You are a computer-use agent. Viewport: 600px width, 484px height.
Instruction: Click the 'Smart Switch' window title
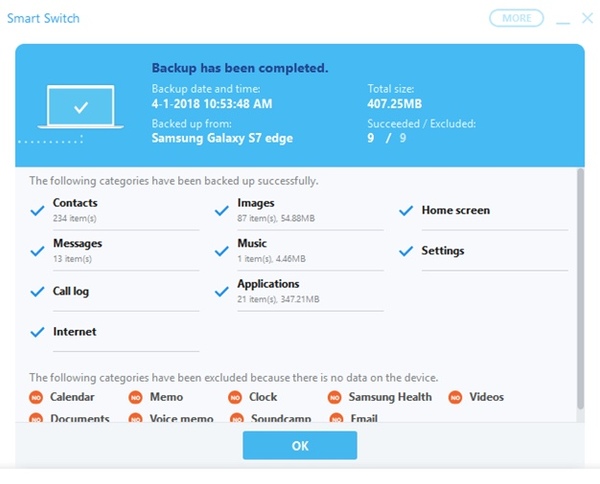click(43, 18)
